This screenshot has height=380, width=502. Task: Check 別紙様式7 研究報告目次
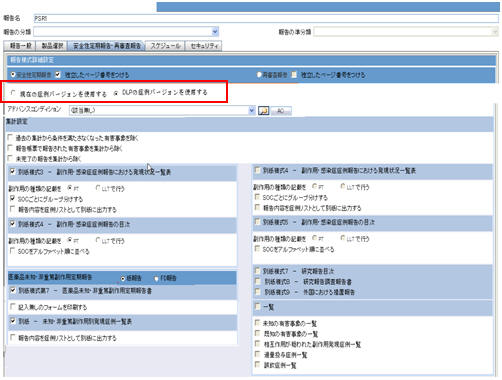257,271
